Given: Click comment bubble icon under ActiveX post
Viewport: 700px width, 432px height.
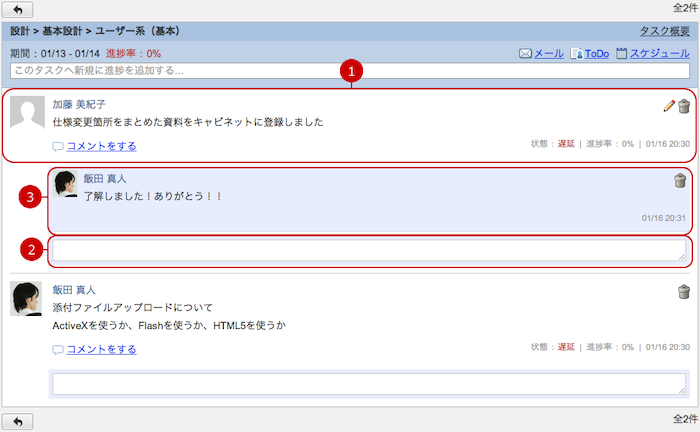Looking at the screenshot, I should tap(58, 350).
